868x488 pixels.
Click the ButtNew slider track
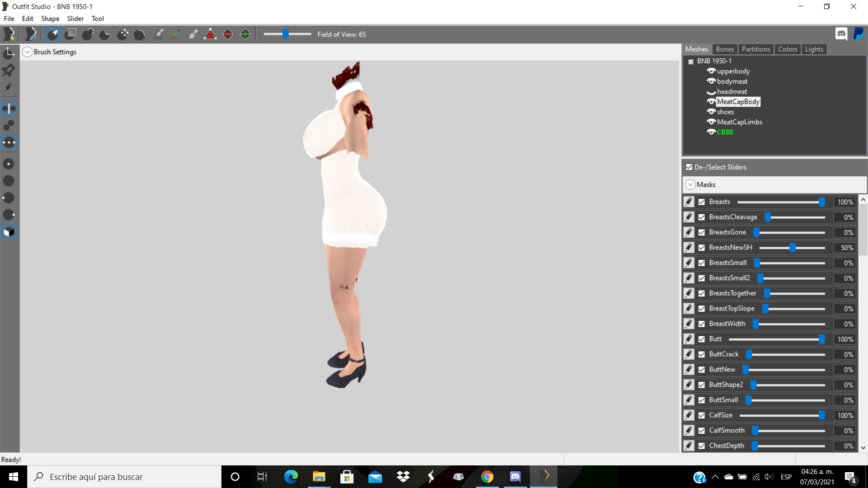tap(784, 370)
